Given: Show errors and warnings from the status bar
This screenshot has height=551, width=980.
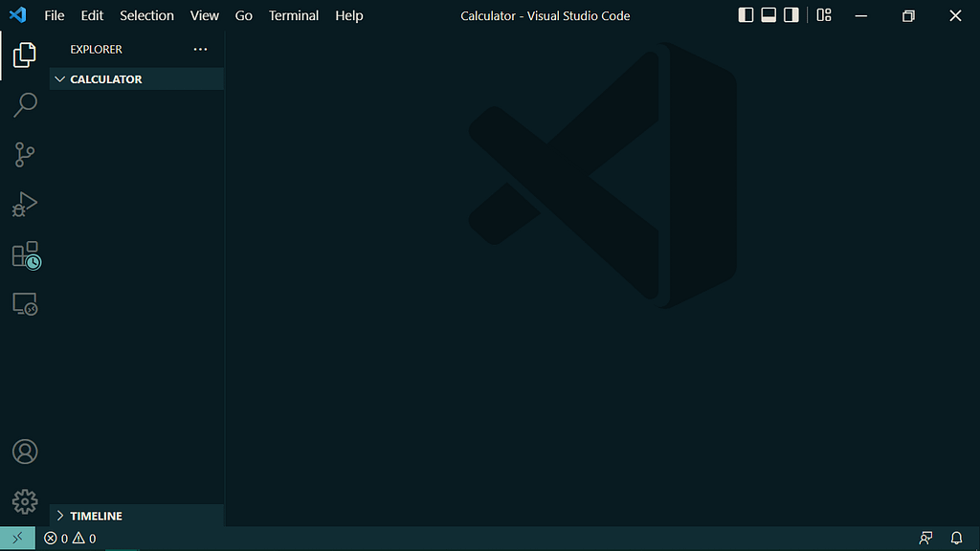Looking at the screenshot, I should [70, 538].
